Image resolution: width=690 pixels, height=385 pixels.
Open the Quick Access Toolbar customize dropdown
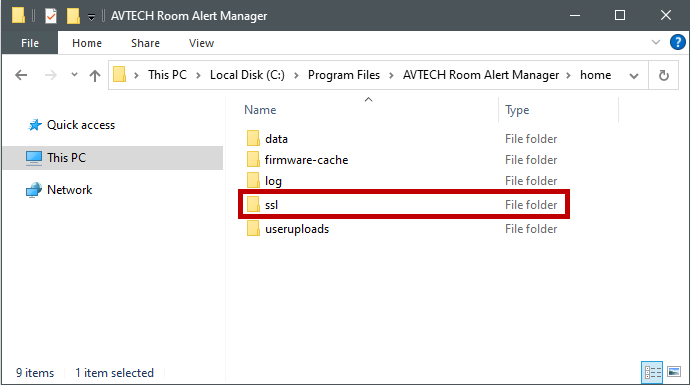91,17
